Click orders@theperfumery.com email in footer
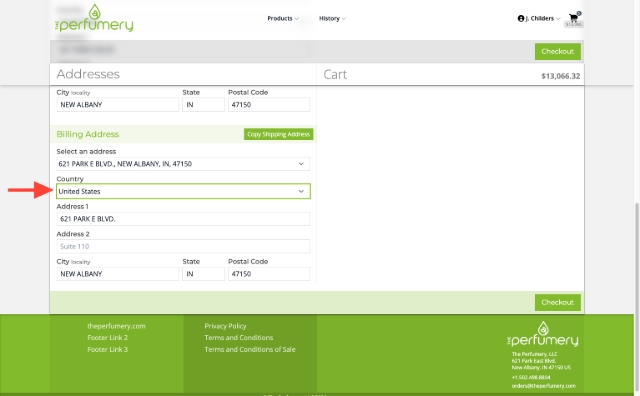 coord(544,386)
